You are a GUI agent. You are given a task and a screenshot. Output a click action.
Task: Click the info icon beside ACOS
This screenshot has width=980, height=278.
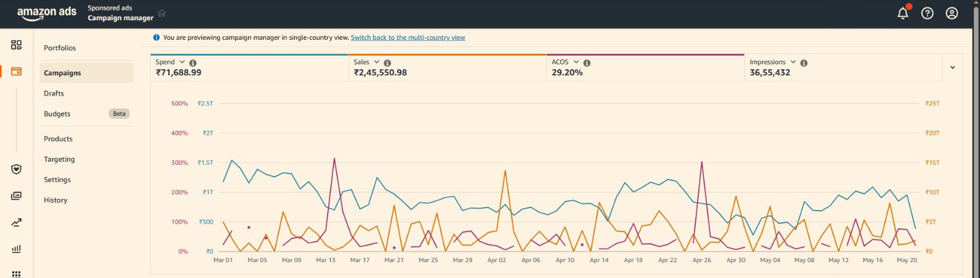587,63
